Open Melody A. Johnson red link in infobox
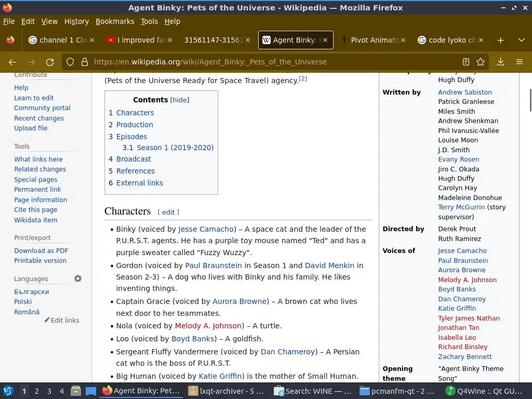532x399 pixels. pyautogui.click(x=467, y=280)
